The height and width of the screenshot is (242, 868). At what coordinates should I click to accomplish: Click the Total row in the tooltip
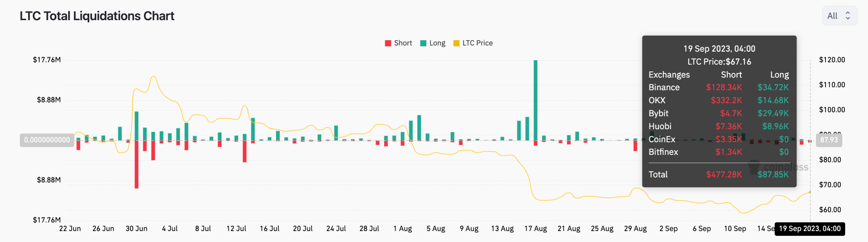[719, 175]
